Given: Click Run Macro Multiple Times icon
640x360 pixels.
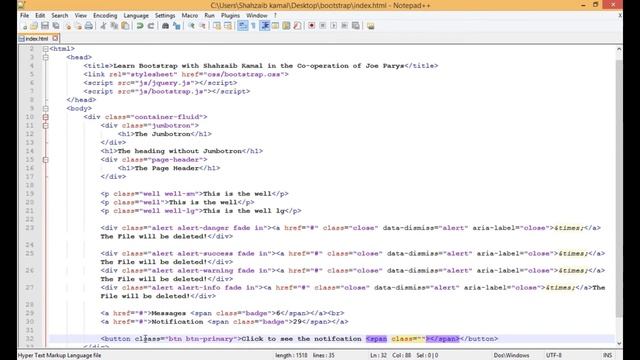Looking at the screenshot, I should coord(344,26).
